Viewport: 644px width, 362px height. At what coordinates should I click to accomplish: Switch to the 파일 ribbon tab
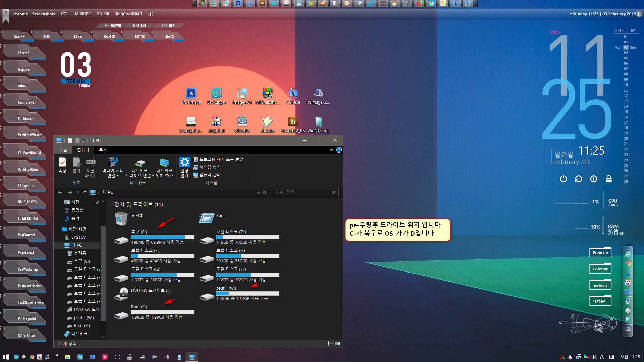63,149
